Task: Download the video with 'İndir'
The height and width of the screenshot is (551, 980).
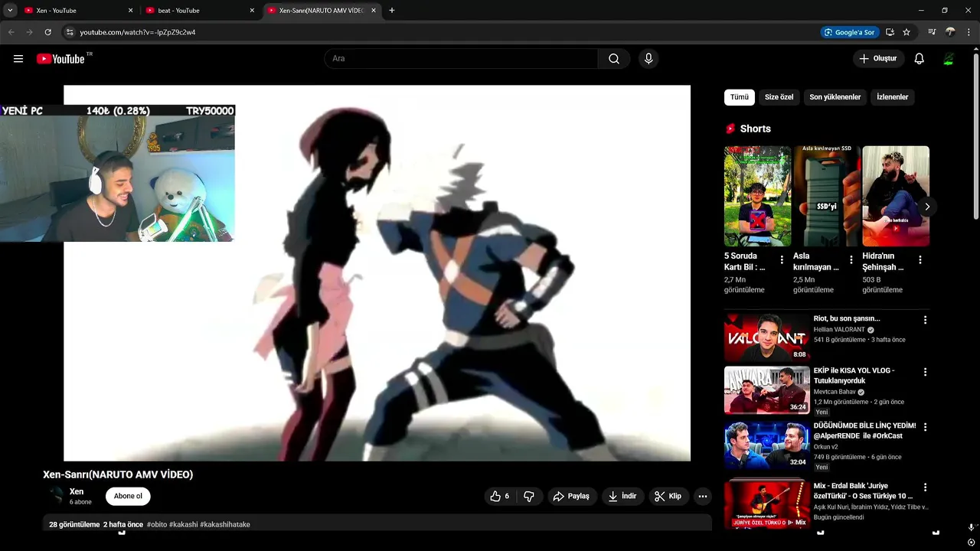Action: 622,496
